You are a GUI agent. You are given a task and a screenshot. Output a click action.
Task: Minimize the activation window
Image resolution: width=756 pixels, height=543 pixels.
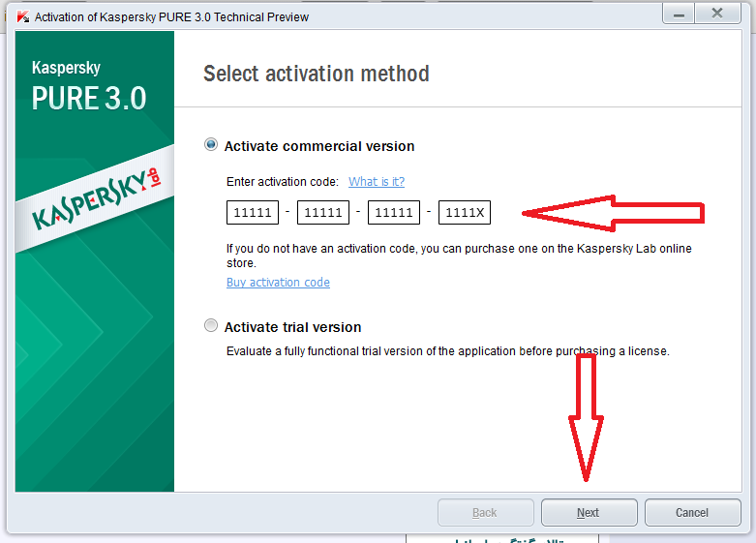click(x=679, y=14)
